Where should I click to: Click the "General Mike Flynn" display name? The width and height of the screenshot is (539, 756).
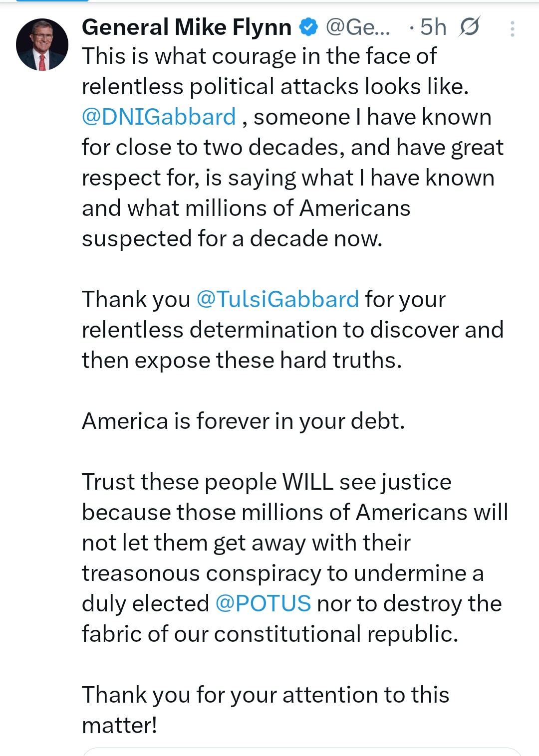[187, 27]
